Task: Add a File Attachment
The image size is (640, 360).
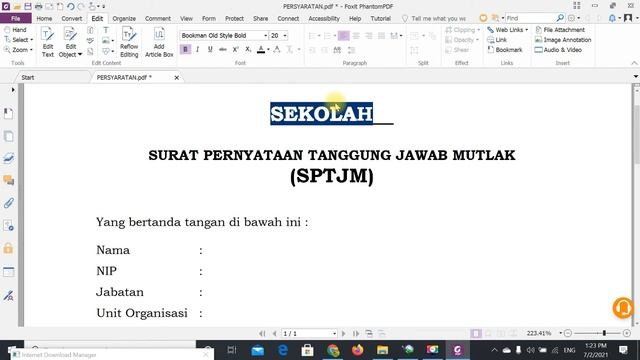Action: (560, 30)
